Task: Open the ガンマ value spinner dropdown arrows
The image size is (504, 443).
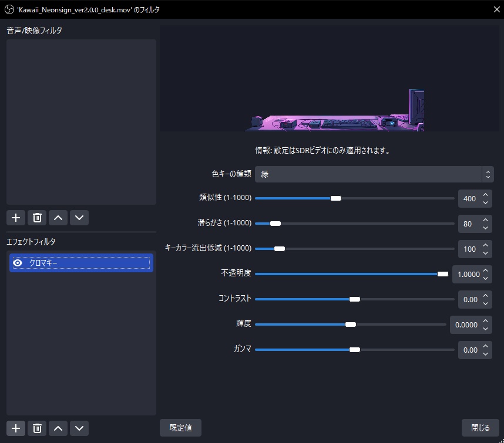Action: (486, 350)
